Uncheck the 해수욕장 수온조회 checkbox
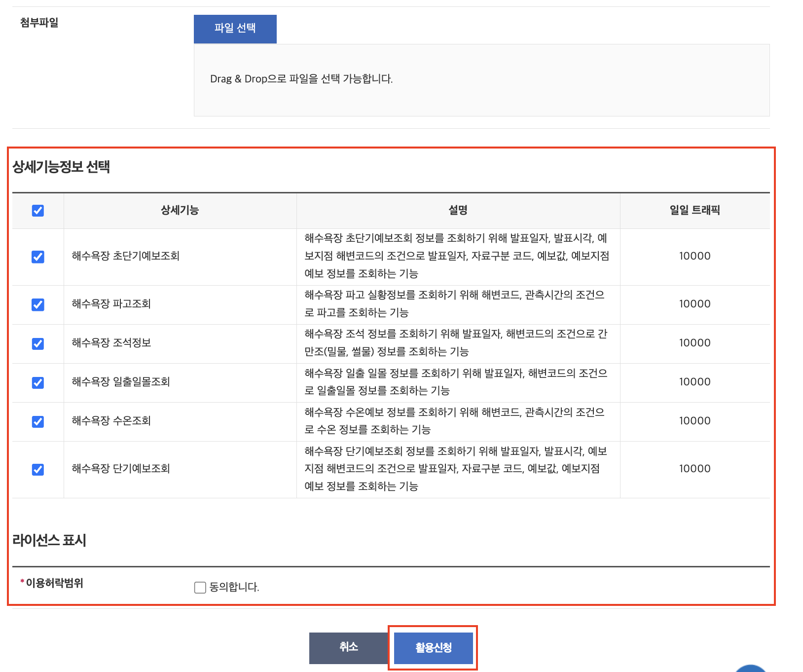 click(x=38, y=421)
